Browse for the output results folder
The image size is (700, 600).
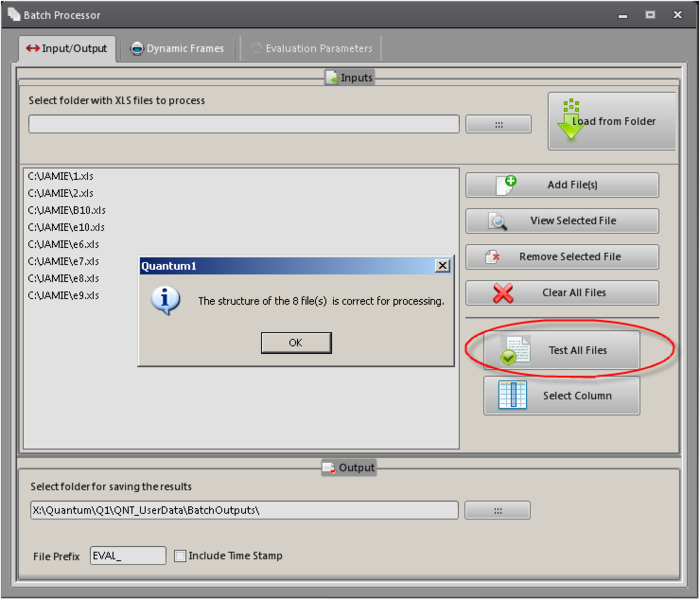click(498, 510)
